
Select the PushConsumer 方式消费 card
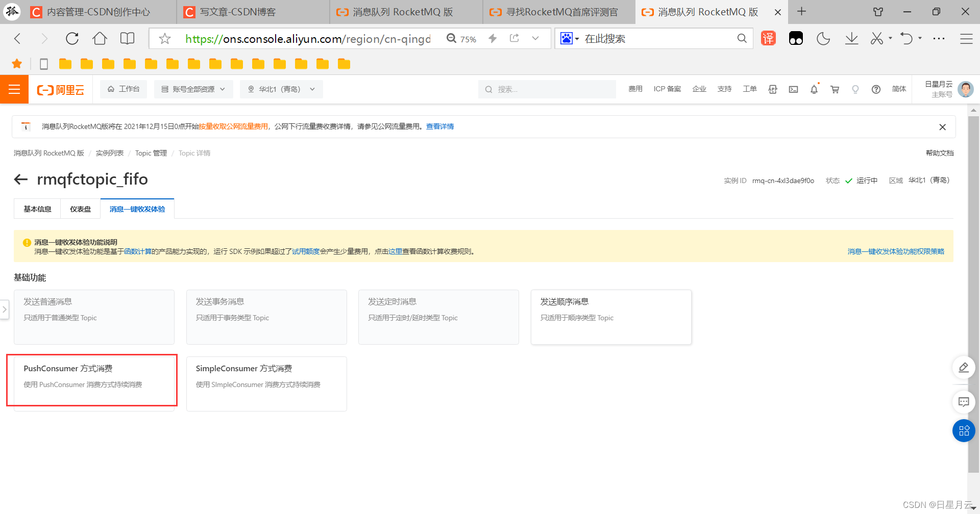[x=94, y=383]
